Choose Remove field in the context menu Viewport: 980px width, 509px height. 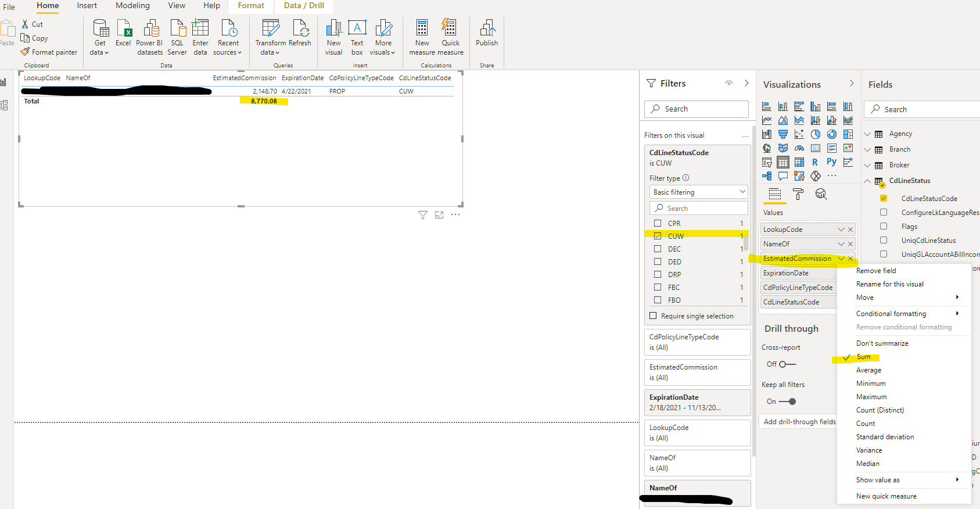pos(876,271)
